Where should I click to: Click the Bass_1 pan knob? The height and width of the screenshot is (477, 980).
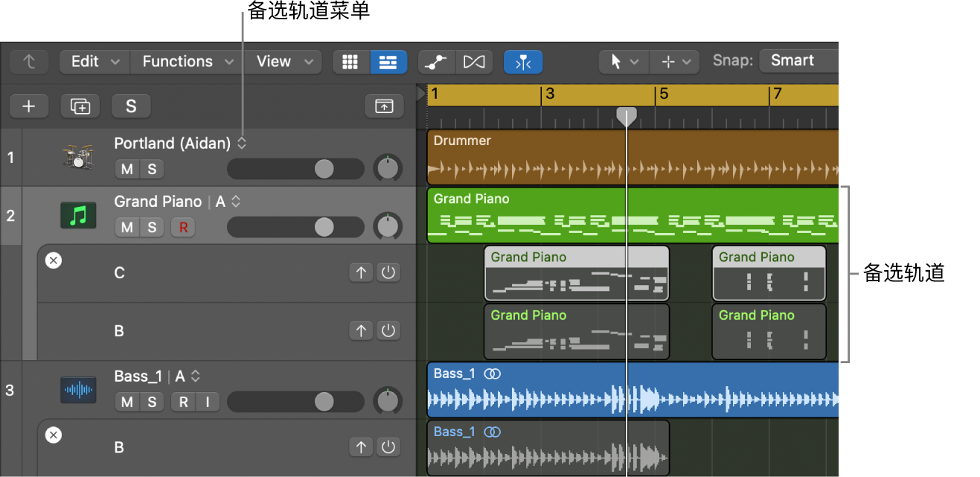click(388, 401)
